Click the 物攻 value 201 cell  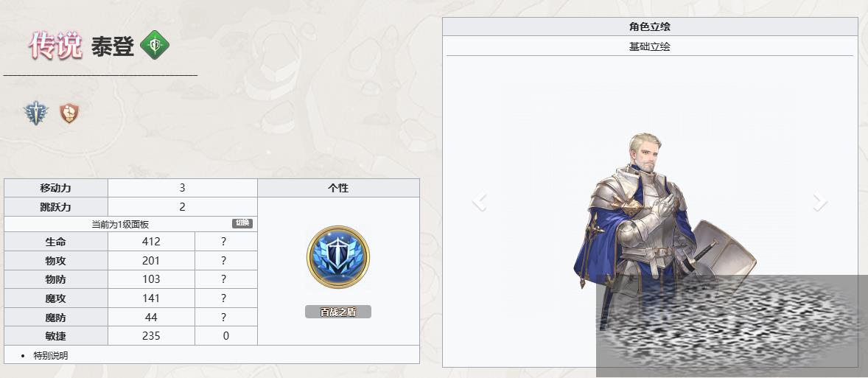pos(151,261)
